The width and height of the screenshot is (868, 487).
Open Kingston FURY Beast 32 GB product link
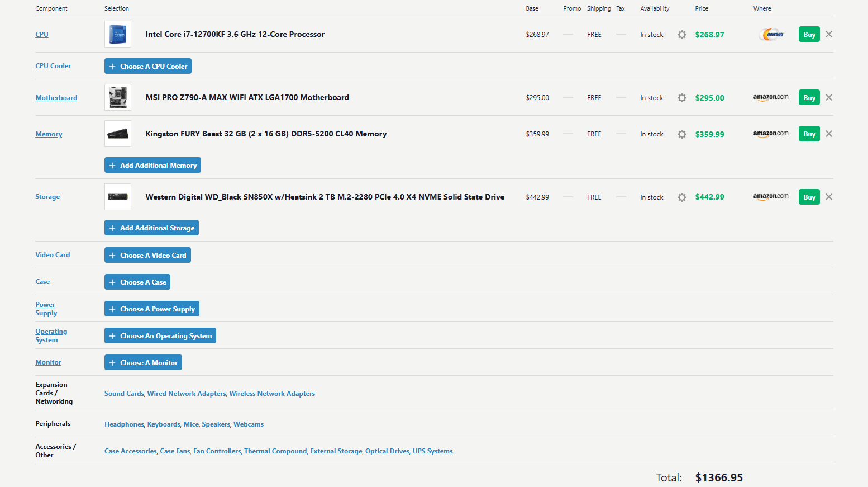266,134
